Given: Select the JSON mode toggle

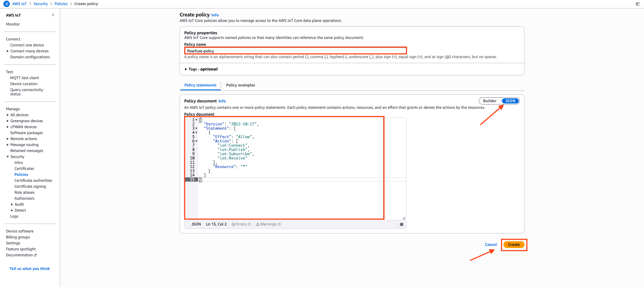Looking at the screenshot, I should click(510, 101).
